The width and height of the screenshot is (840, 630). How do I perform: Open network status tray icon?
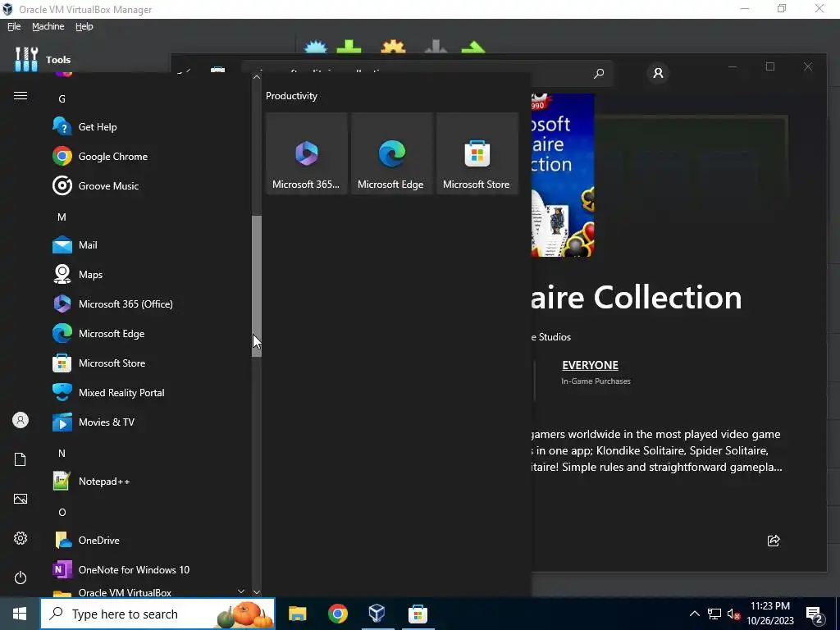point(714,614)
